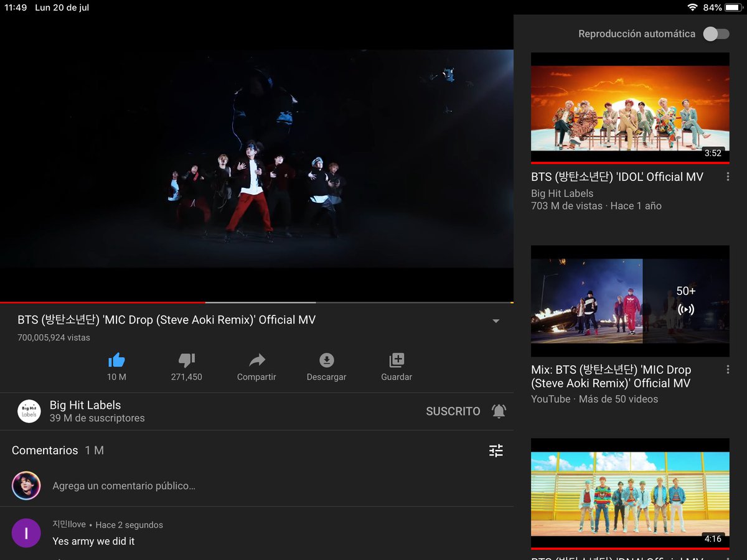Tap the Guardar save-to-playlist icon
The width and height of the screenshot is (747, 560).
click(397, 360)
